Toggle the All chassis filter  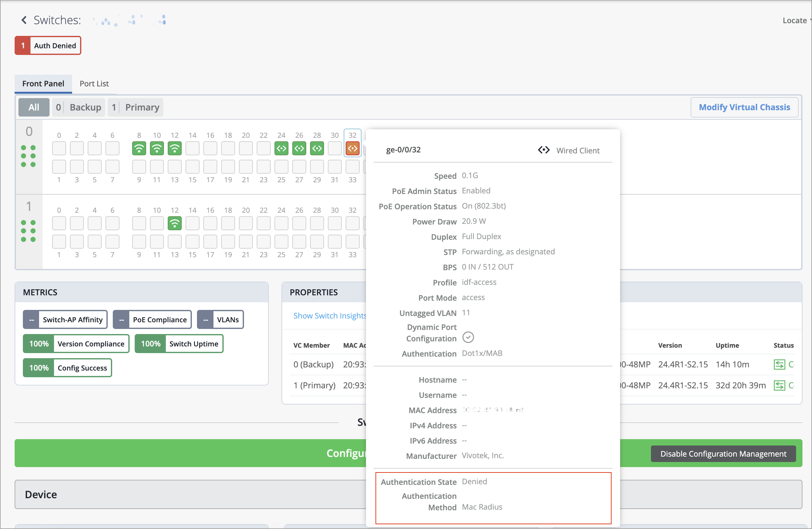click(x=33, y=107)
